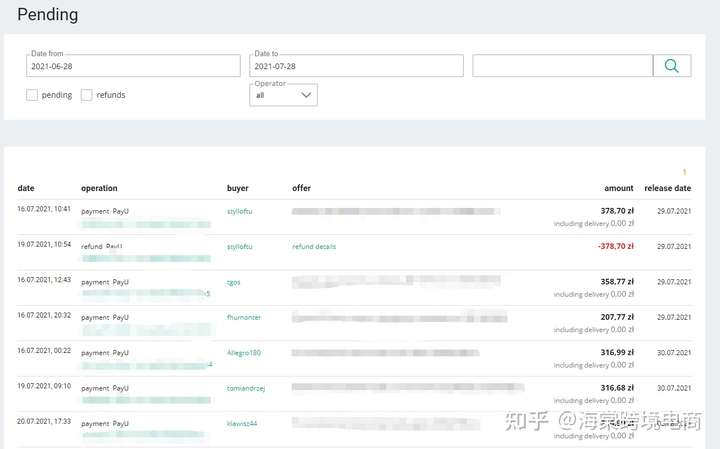Open the refund details link
Viewport: 720px width, 449px height.
coord(314,247)
